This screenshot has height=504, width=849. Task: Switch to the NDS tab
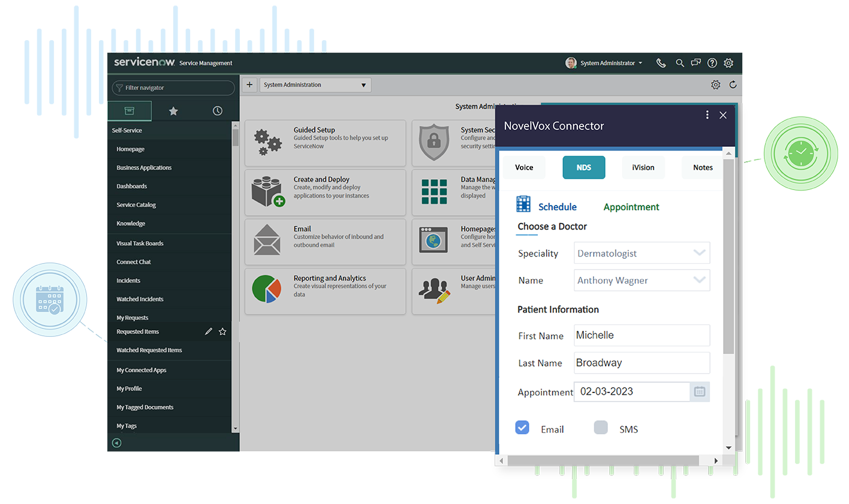tap(584, 167)
